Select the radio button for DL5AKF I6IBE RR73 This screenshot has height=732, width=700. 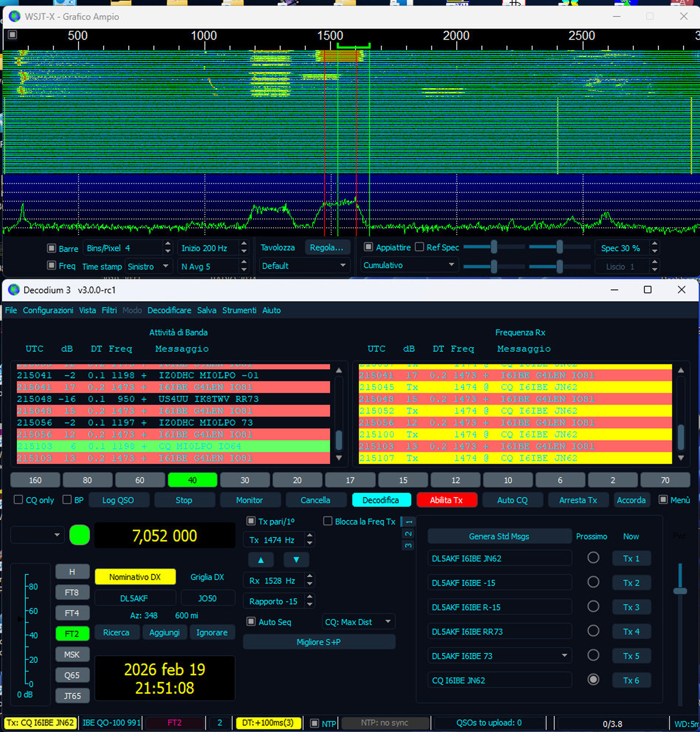point(593,631)
